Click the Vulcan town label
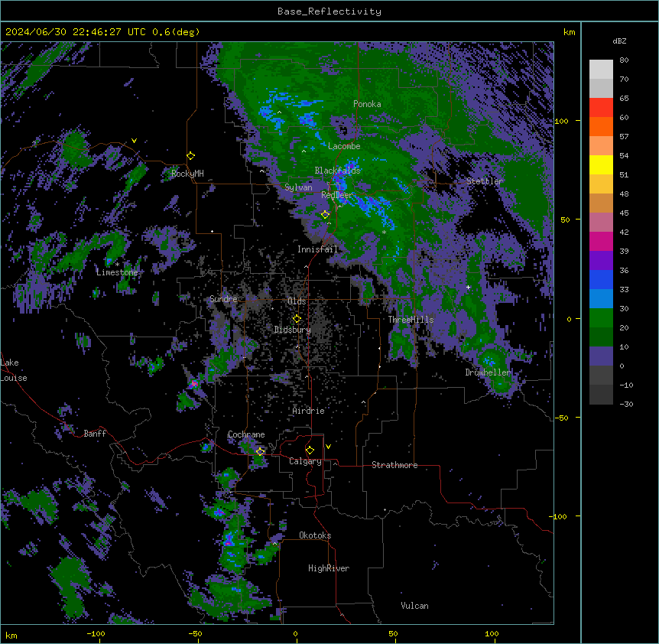 tap(415, 606)
